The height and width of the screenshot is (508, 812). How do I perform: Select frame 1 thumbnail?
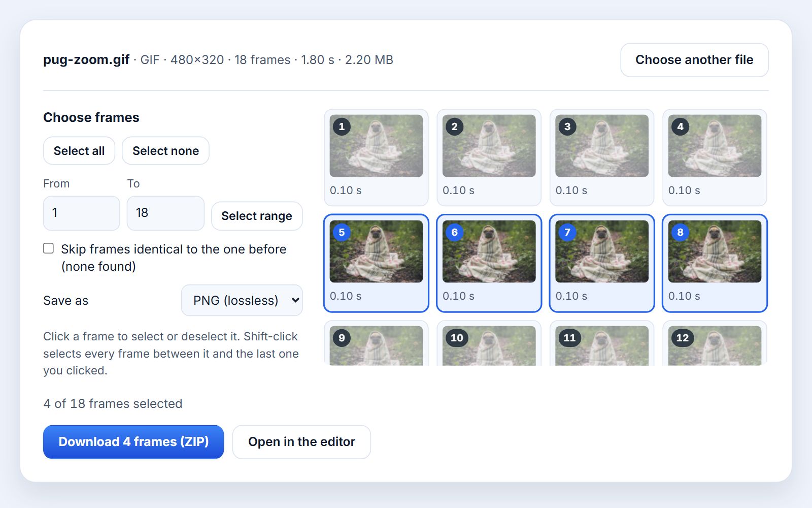point(376,157)
